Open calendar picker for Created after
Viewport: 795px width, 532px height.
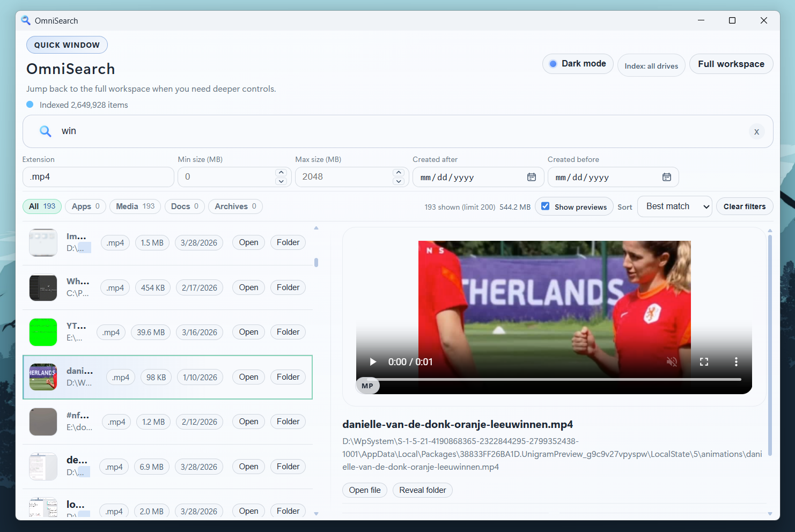[531, 177]
